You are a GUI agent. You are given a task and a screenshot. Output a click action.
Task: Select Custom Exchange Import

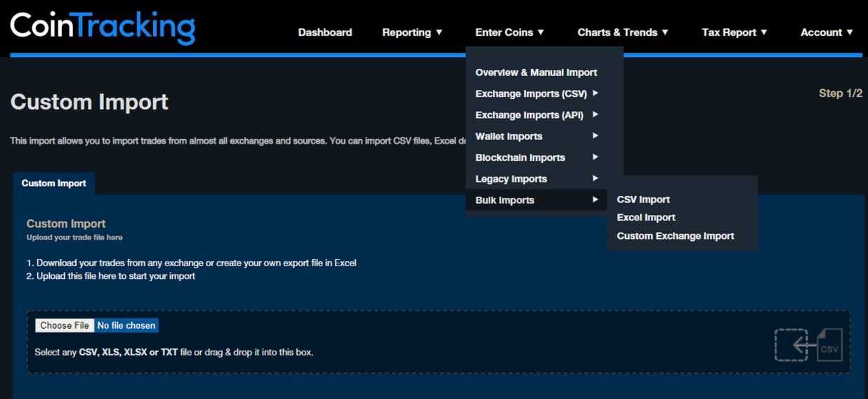click(x=676, y=236)
